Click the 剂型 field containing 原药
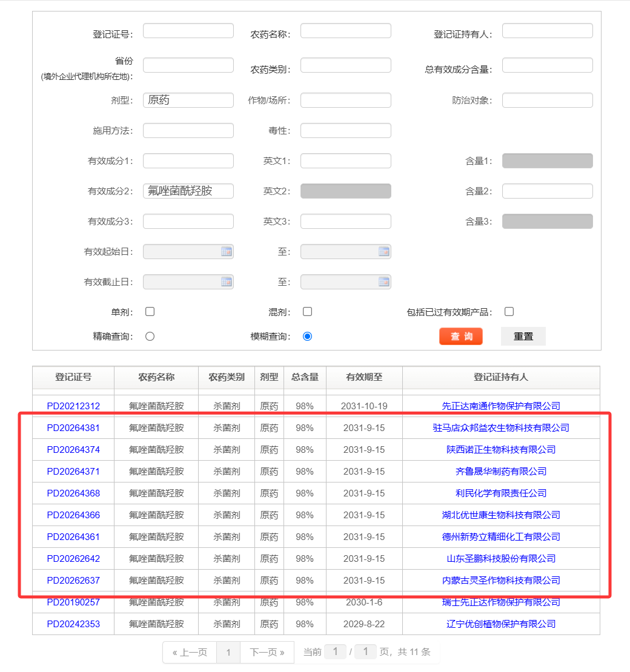Screen dimensions: 630x672 188,100
